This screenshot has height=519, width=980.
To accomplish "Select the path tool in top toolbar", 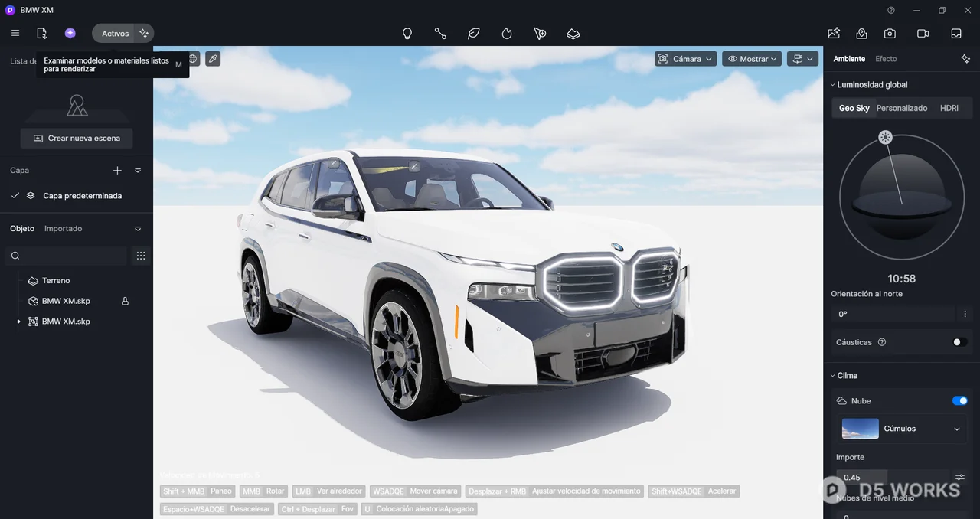I will [x=440, y=34].
